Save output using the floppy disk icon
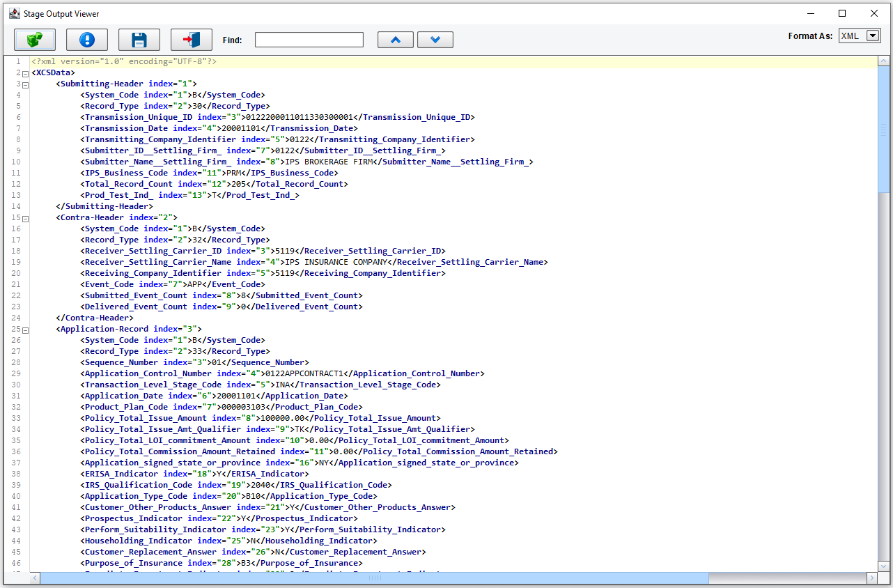The height and width of the screenshot is (588, 893). [139, 40]
